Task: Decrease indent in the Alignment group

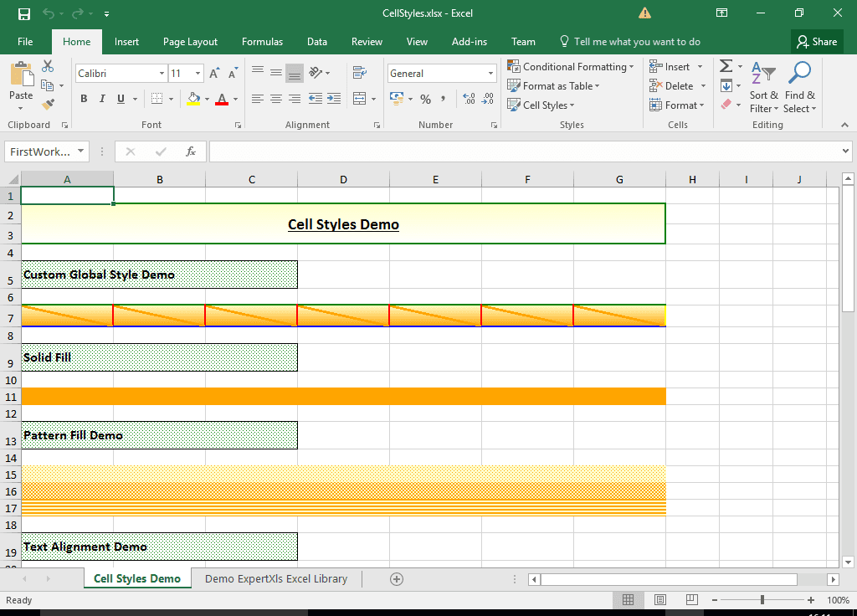Action: 316,99
